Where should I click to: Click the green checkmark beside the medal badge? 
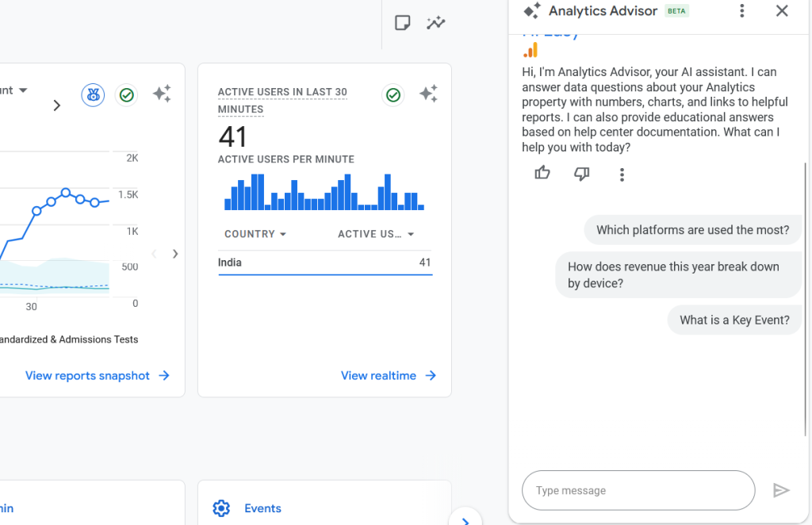pos(126,95)
